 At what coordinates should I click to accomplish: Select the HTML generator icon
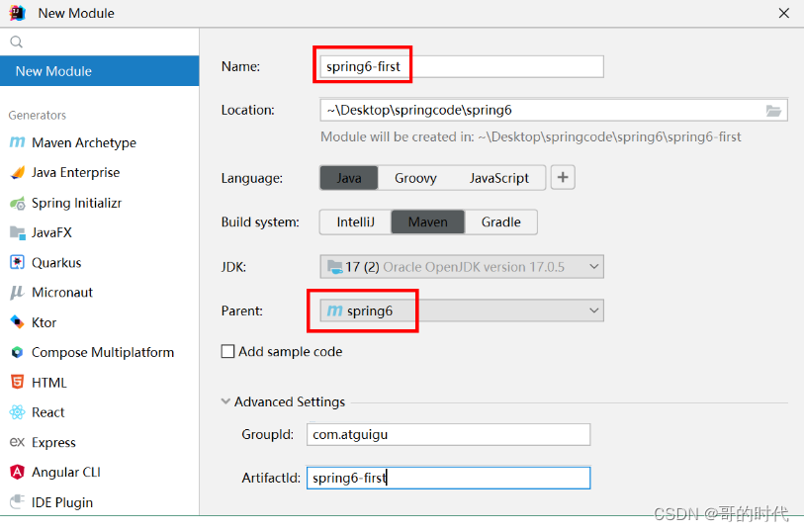pos(18,383)
